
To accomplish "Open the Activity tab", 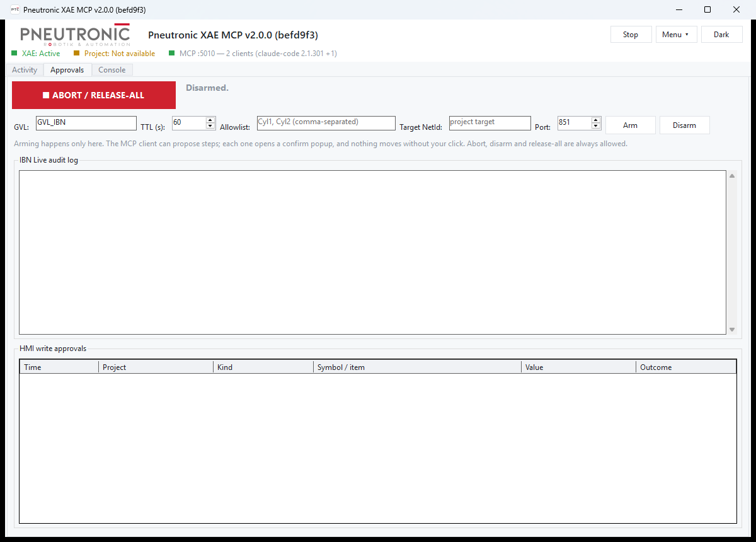I will pos(25,70).
